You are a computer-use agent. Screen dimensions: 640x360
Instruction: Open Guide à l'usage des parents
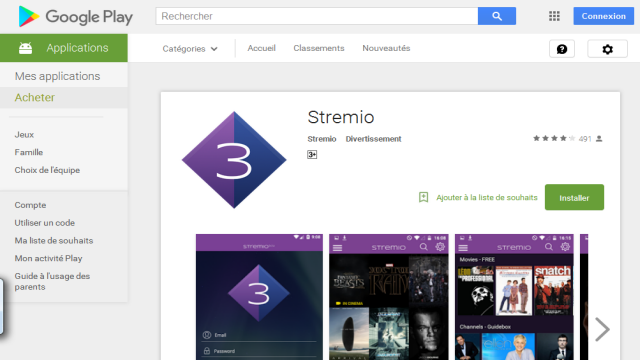[52, 281]
